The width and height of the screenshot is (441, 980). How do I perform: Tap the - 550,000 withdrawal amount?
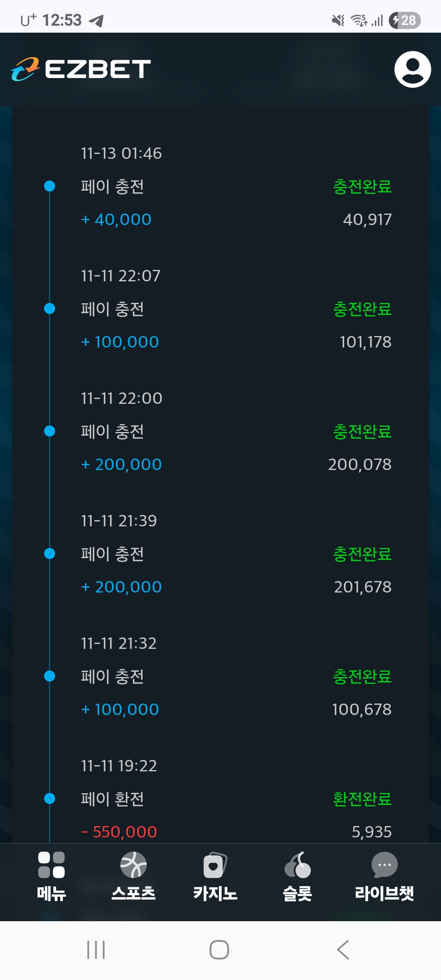(119, 832)
